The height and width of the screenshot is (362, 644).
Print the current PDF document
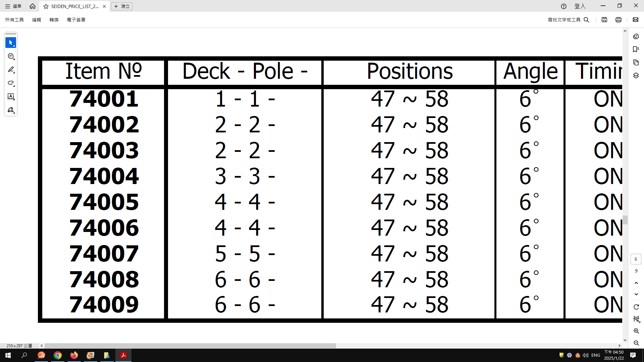pos(619,20)
